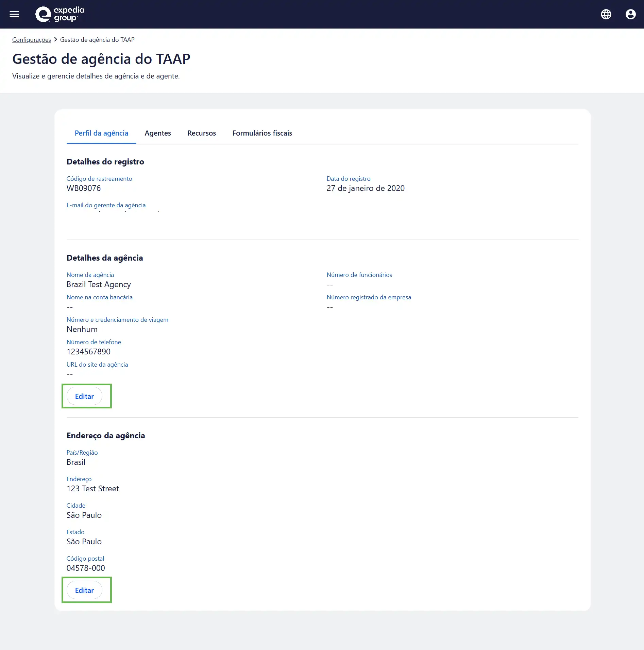Open the Formulários fiscais tab
Screen dimensions: 644x650
click(x=262, y=133)
